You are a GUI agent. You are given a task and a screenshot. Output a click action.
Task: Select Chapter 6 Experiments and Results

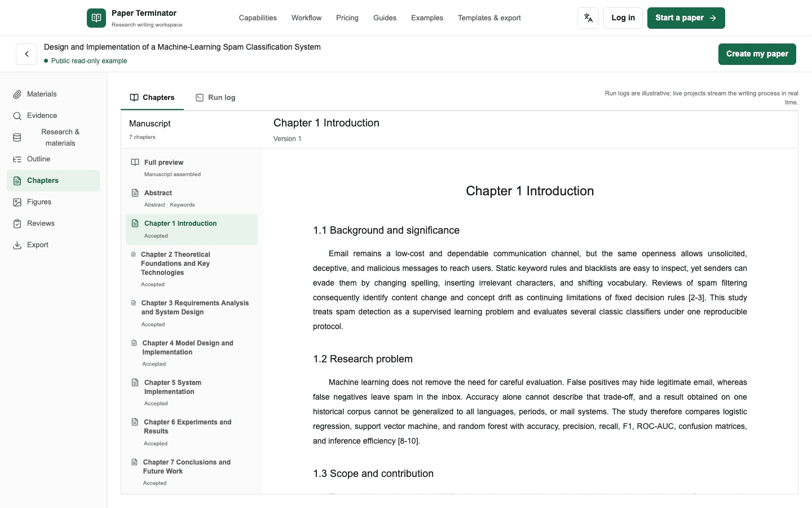tap(192, 432)
